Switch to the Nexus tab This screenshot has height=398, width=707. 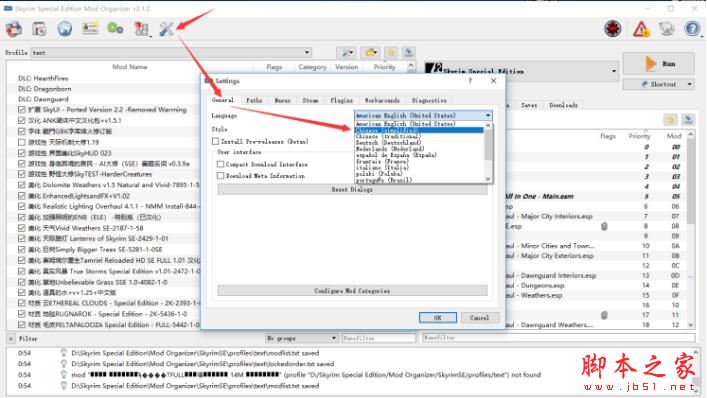click(x=283, y=100)
